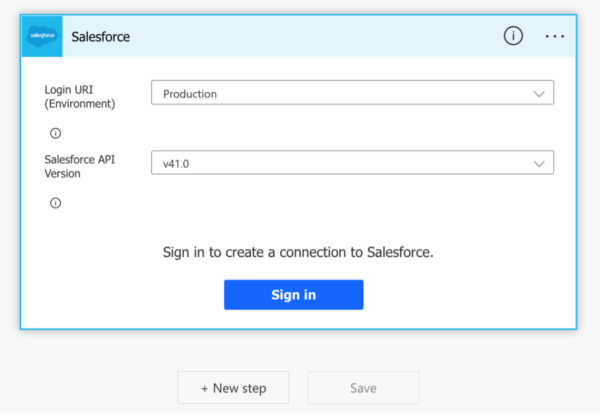The width and height of the screenshot is (600, 415).
Task: Click info icon below Login URI label
Action: tap(55, 132)
